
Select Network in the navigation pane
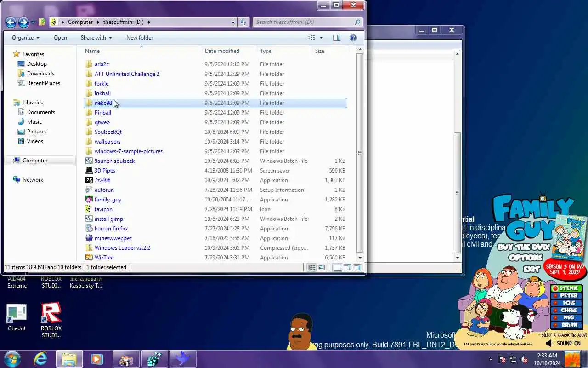pyautogui.click(x=33, y=180)
